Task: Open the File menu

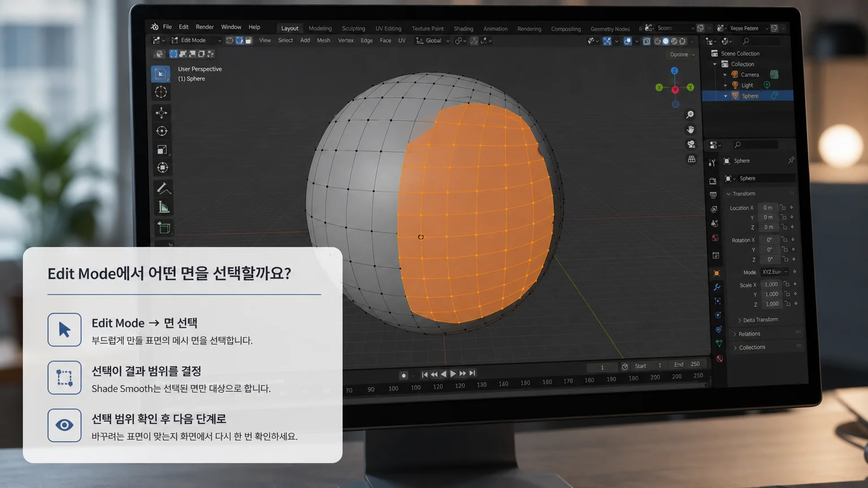Action: coord(167,27)
